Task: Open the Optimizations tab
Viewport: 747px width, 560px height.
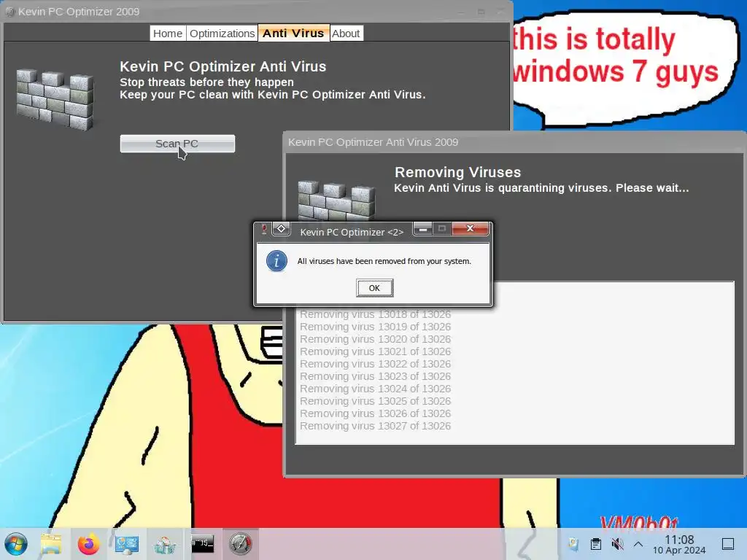Action: pyautogui.click(x=222, y=34)
